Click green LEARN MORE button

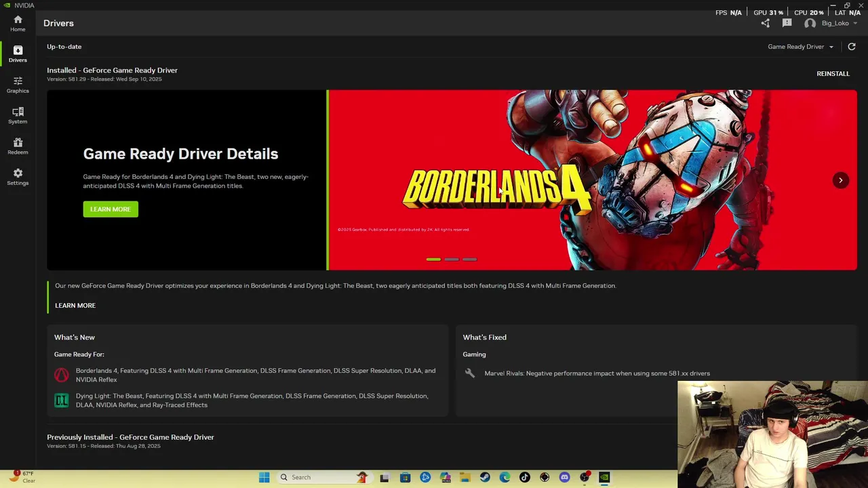[111, 209]
